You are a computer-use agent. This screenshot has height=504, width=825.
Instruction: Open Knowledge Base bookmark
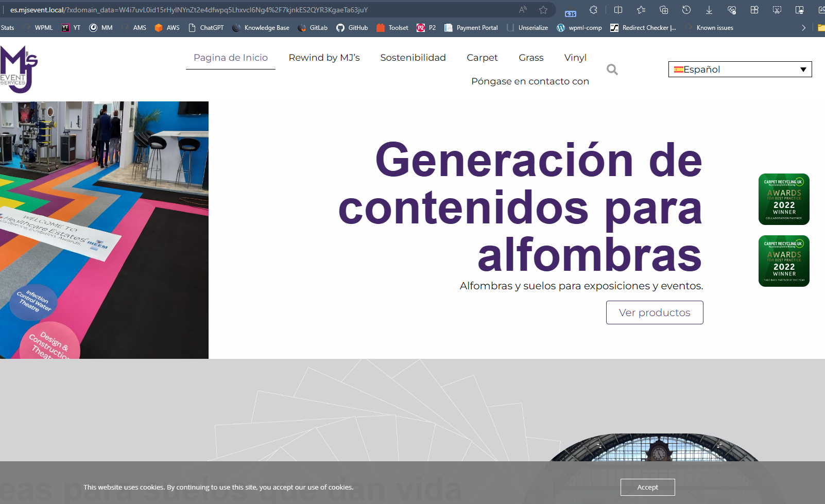[261, 28]
